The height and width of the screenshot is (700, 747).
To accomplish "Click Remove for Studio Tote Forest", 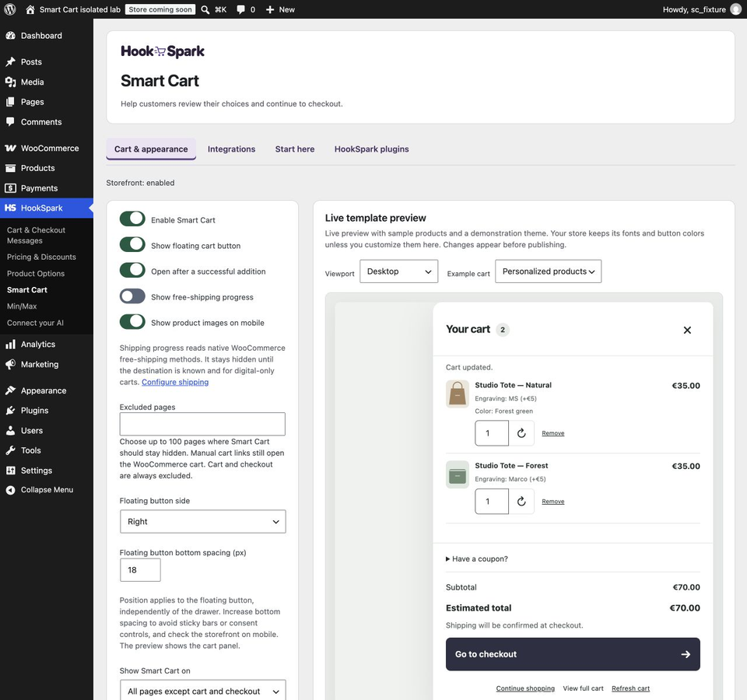I will tap(553, 502).
